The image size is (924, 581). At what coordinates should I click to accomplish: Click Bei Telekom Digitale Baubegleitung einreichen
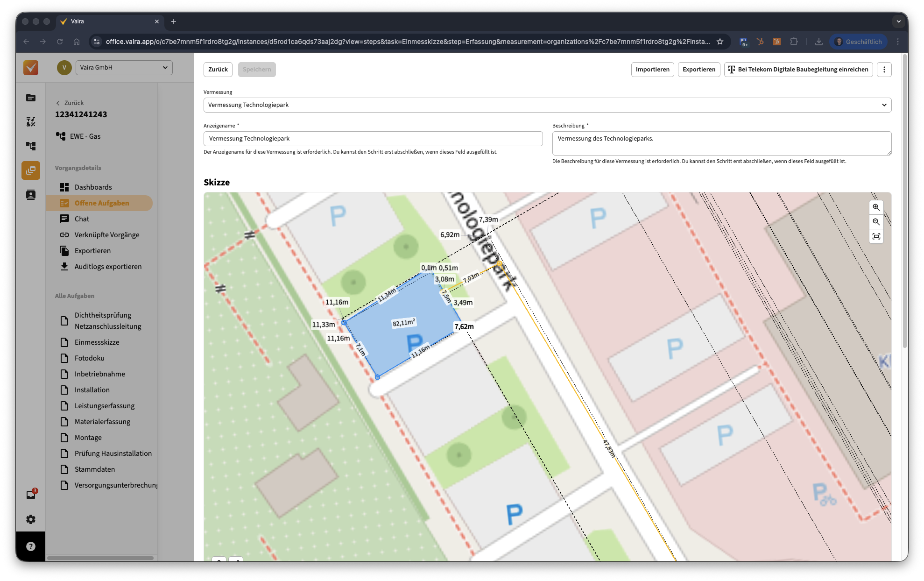pyautogui.click(x=798, y=70)
